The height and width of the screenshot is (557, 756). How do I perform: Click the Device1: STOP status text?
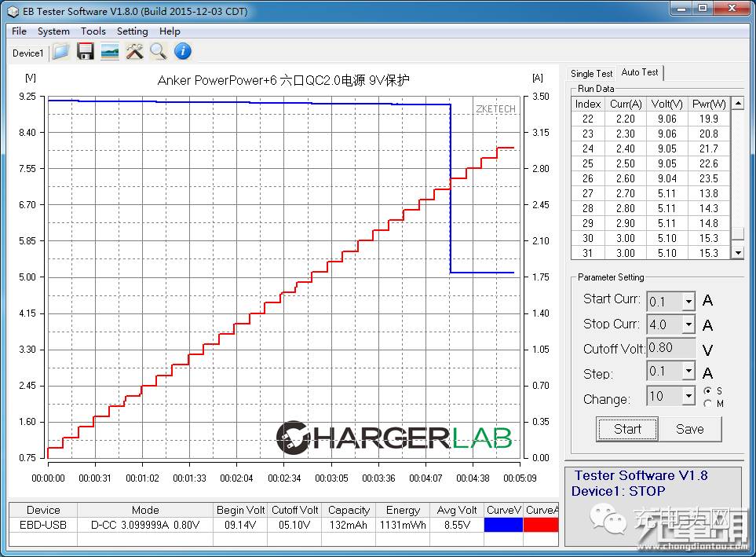tap(618, 491)
